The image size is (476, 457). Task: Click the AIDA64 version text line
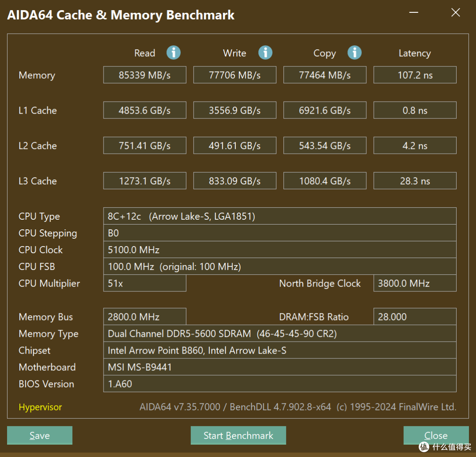(298, 407)
